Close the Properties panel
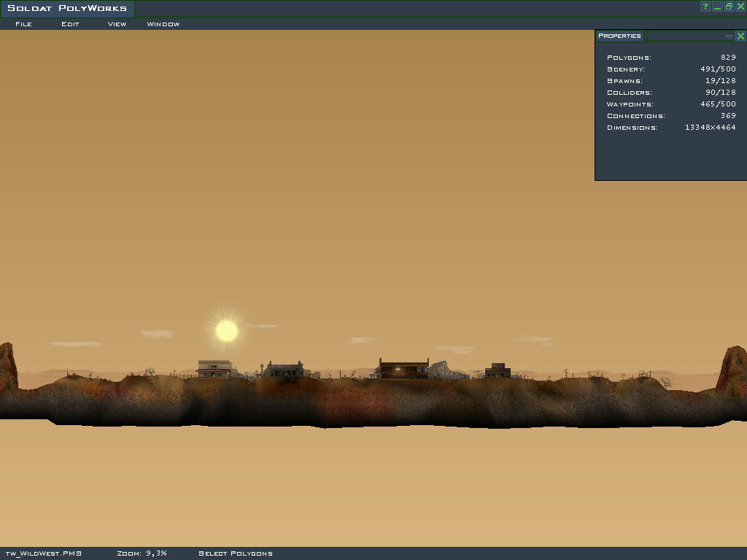Screen dimensions: 747x560 tap(740, 36)
